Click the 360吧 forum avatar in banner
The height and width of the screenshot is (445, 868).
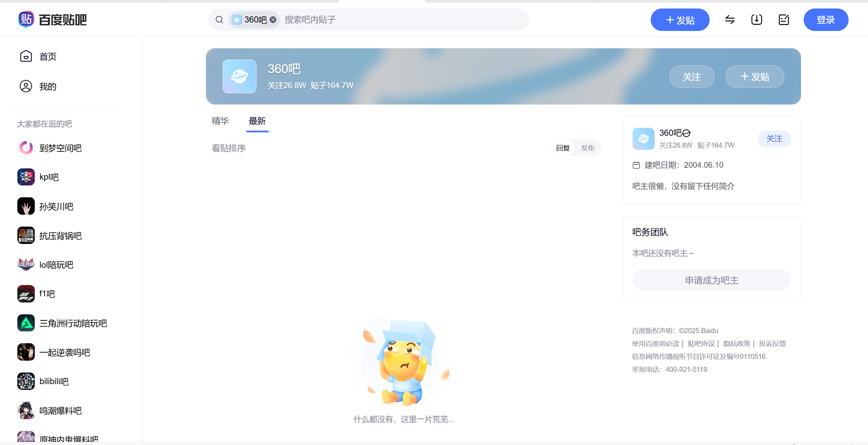[x=239, y=76]
